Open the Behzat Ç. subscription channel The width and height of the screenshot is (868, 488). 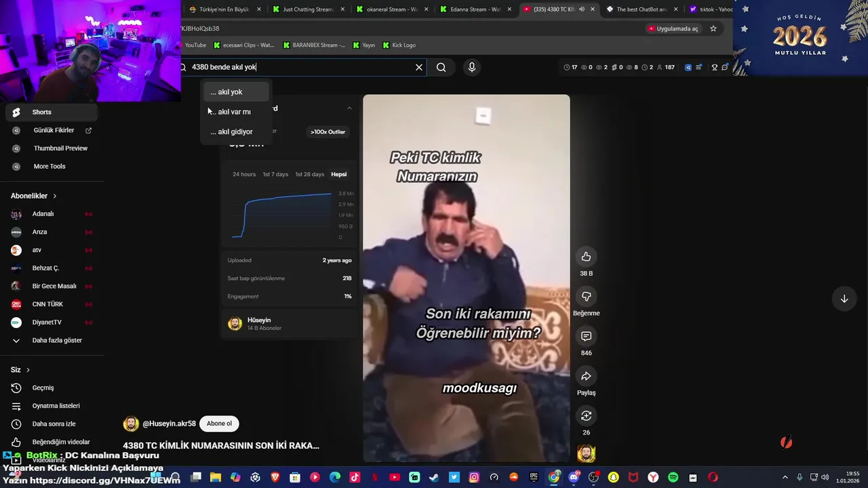pos(52,268)
